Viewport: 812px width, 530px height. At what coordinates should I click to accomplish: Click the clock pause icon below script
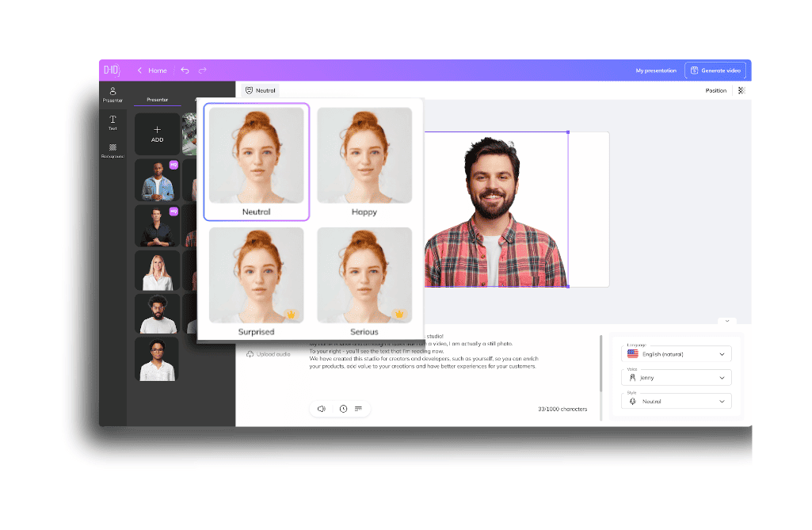[x=343, y=409]
